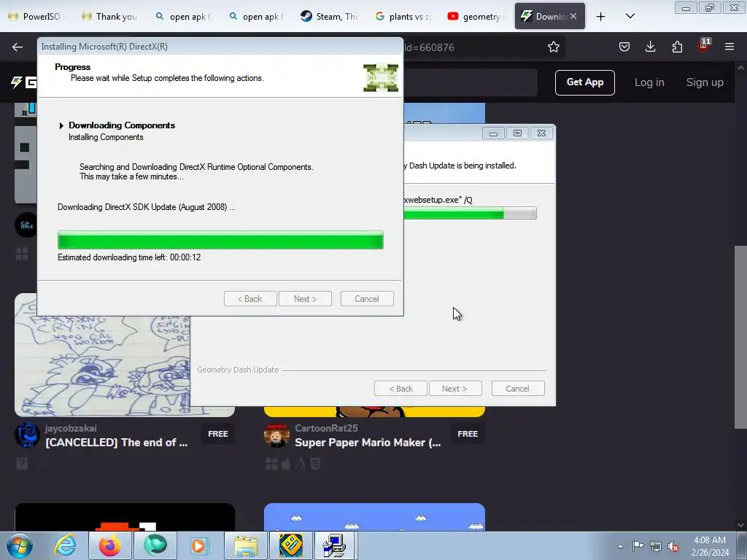Image resolution: width=747 pixels, height=560 pixels.
Task: Select the first open apk search tab
Action: [x=182, y=16]
